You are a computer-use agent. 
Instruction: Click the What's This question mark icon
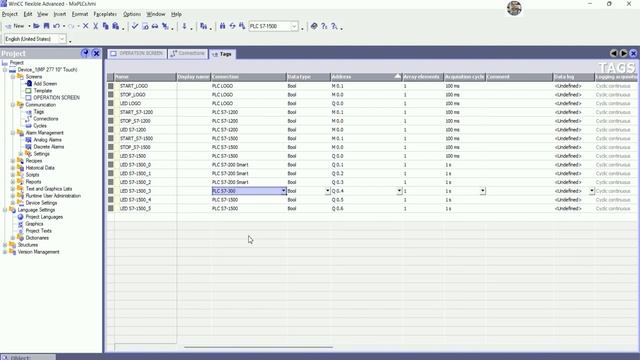click(x=324, y=26)
